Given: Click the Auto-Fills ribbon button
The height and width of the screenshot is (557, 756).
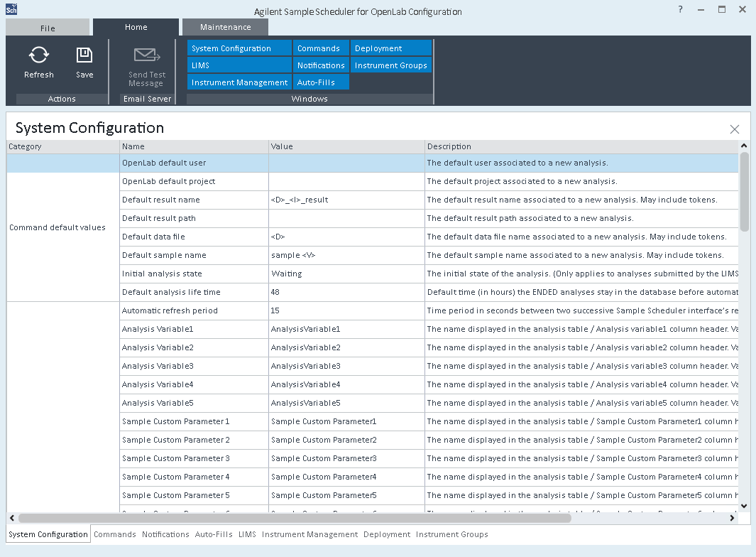Looking at the screenshot, I should click(321, 82).
